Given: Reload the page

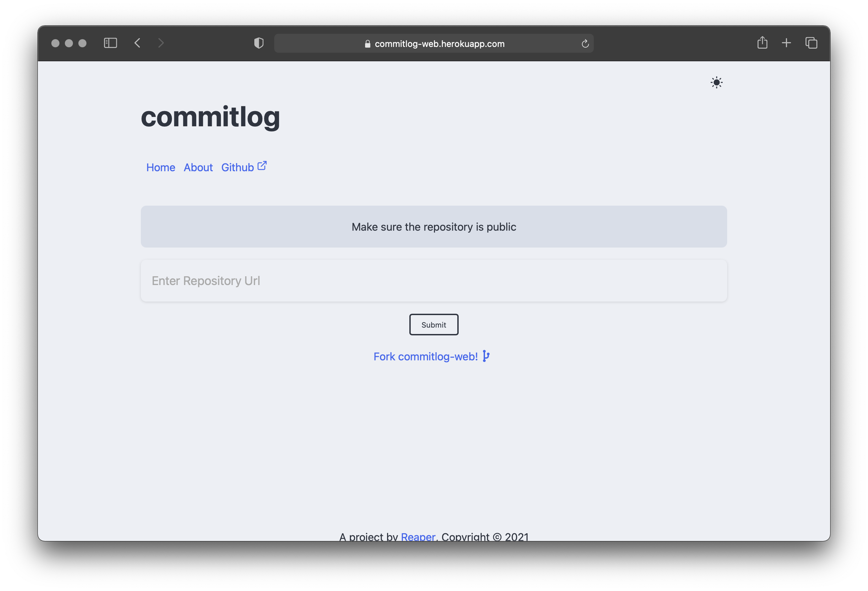Looking at the screenshot, I should (585, 43).
